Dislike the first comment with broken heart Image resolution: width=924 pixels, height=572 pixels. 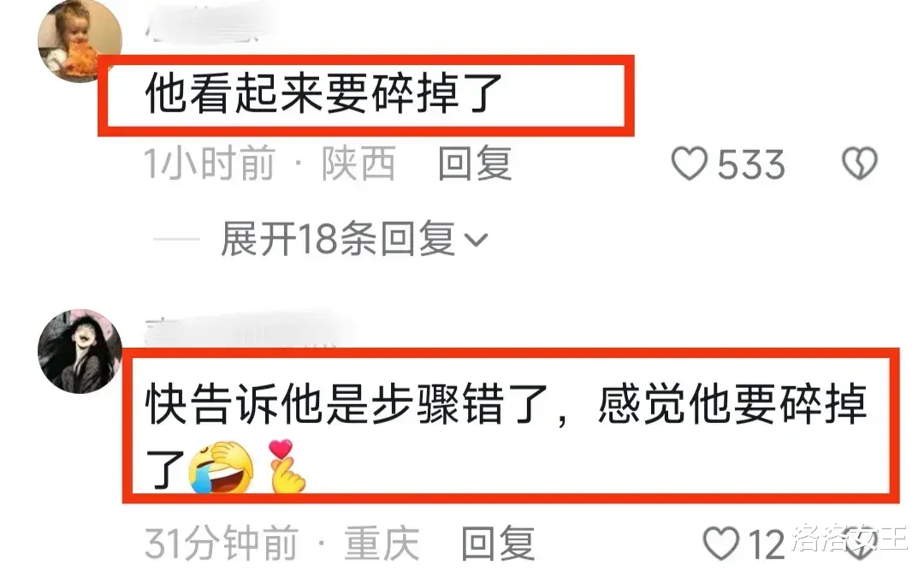tap(860, 164)
